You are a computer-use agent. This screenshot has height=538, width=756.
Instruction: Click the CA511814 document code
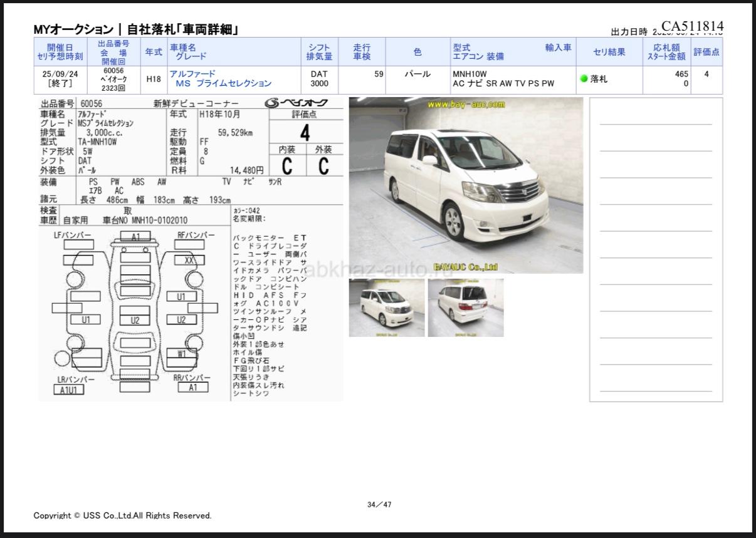pos(692,26)
